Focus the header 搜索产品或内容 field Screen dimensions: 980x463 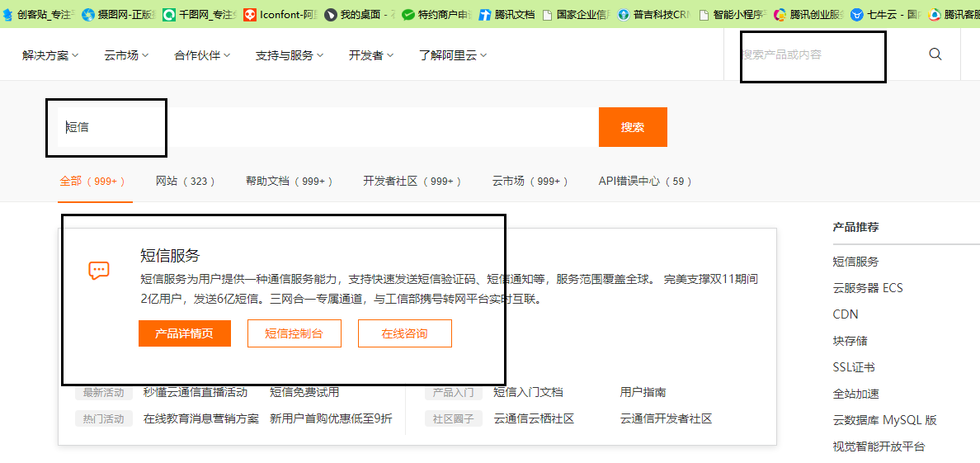click(825, 54)
